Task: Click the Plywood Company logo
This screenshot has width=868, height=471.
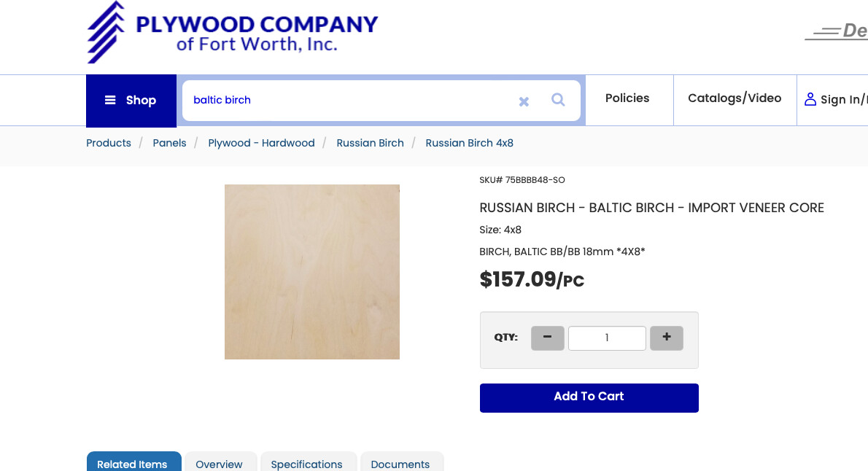Action: click(232, 33)
